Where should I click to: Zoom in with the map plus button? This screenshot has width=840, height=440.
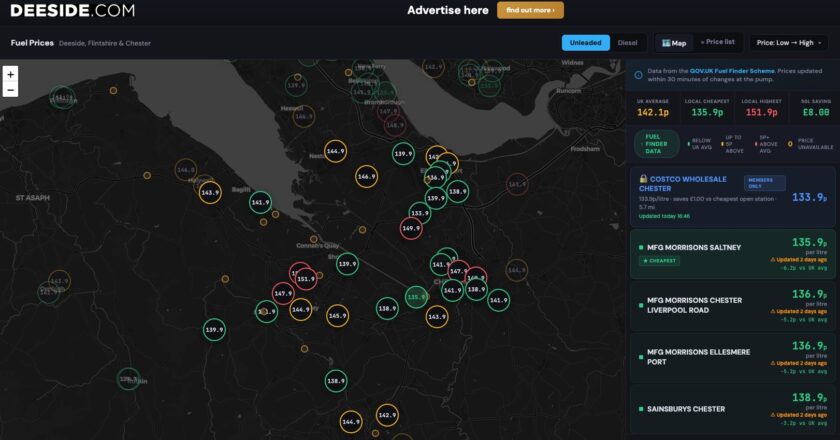(10, 74)
